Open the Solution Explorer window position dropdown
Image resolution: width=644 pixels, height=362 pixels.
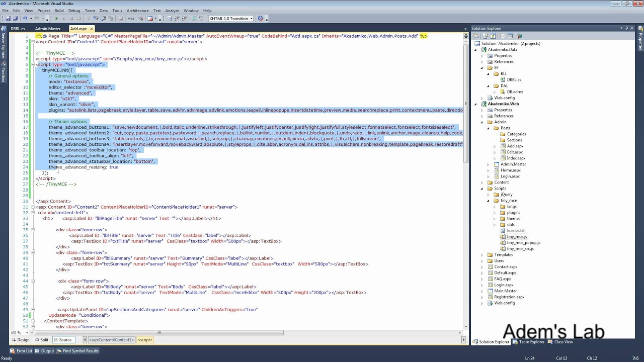(x=621, y=29)
